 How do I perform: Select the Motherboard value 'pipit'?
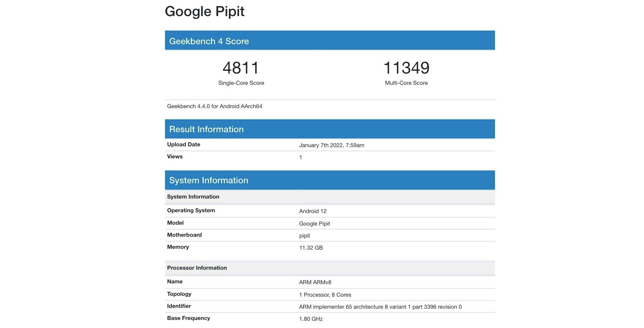[304, 236]
